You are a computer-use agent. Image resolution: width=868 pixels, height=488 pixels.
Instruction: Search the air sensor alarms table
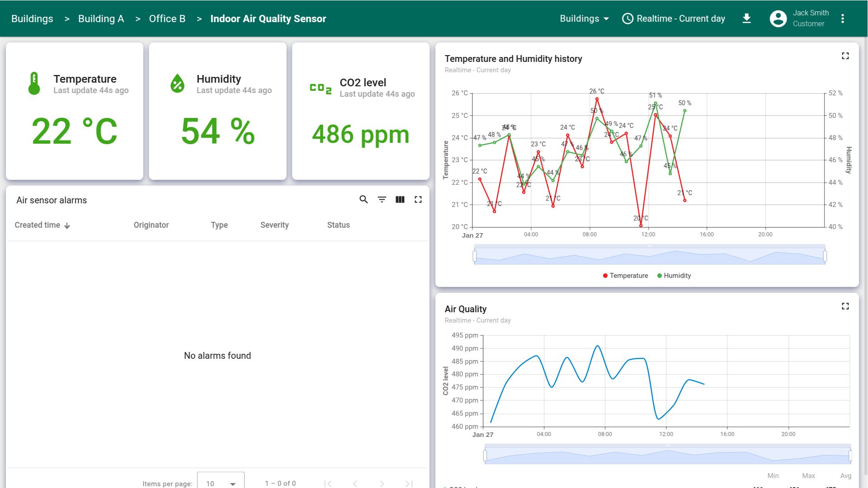coord(363,199)
